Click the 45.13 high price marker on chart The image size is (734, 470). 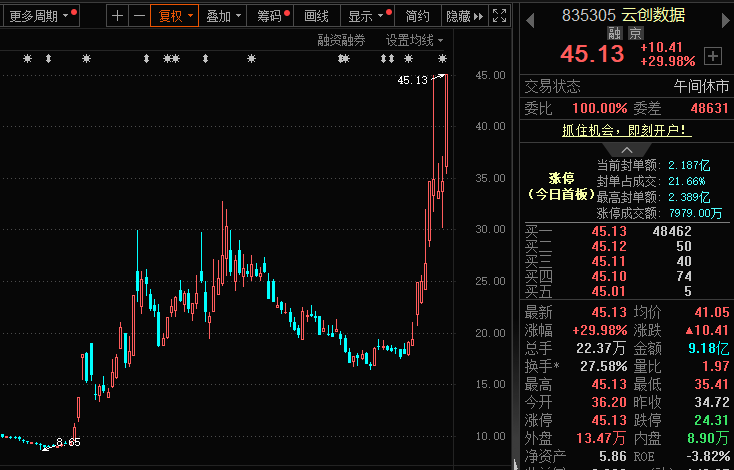click(x=412, y=80)
